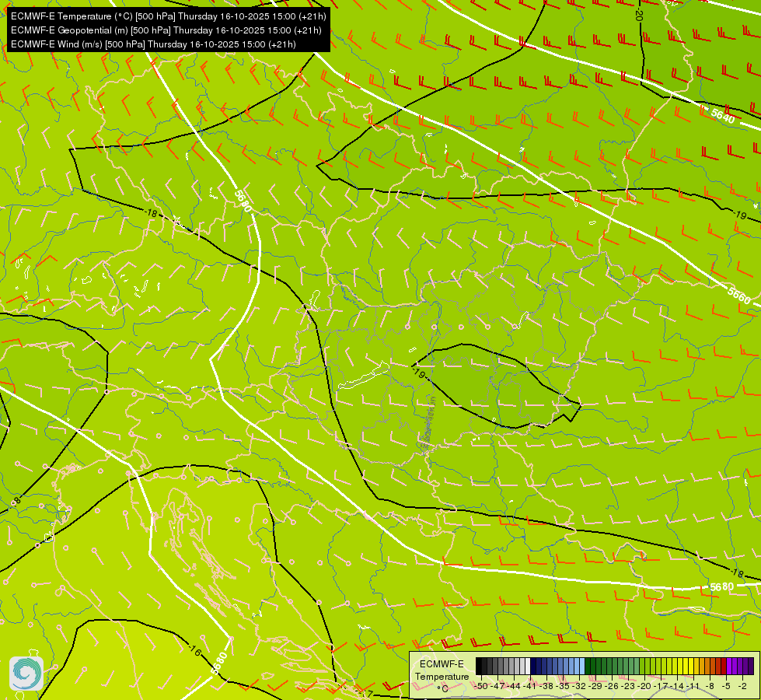Click the legend title ECMWF-E Temperature °C

point(442,676)
